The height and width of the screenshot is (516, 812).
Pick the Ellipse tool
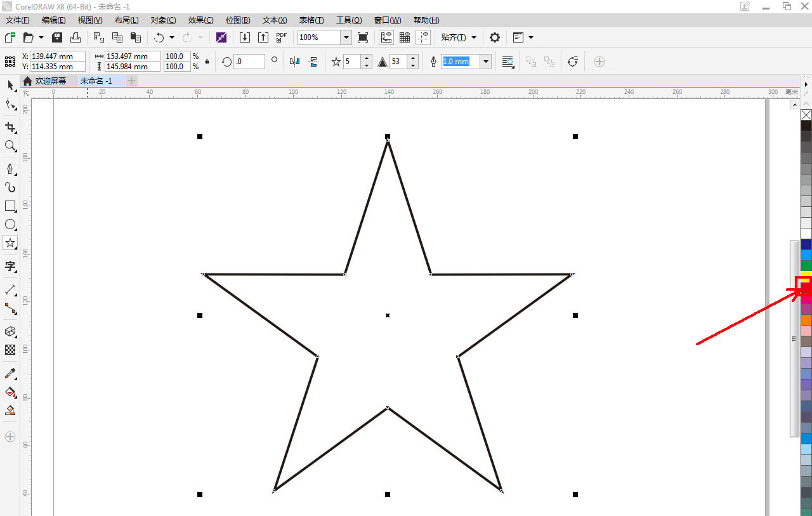pos(10,224)
